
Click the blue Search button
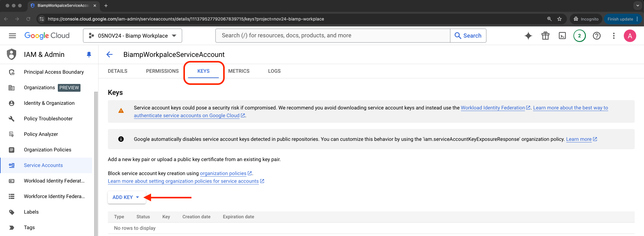(x=468, y=36)
